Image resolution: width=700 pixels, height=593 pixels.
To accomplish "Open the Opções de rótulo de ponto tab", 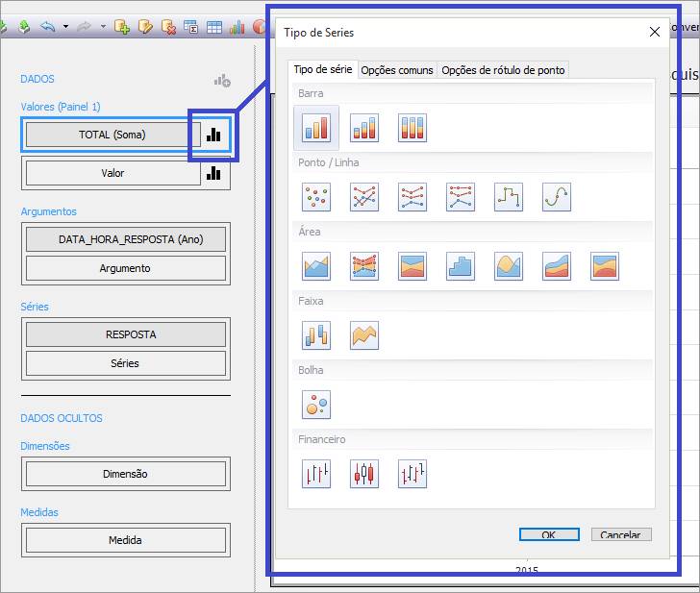I will [503, 70].
